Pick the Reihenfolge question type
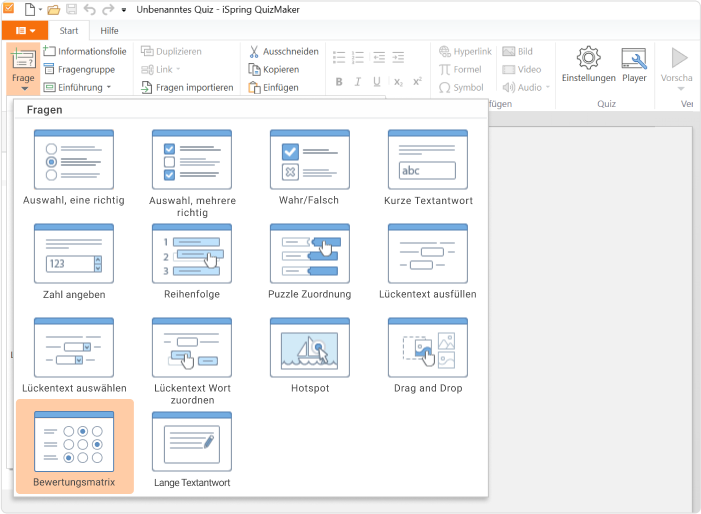This screenshot has height=514, width=701. [192, 262]
